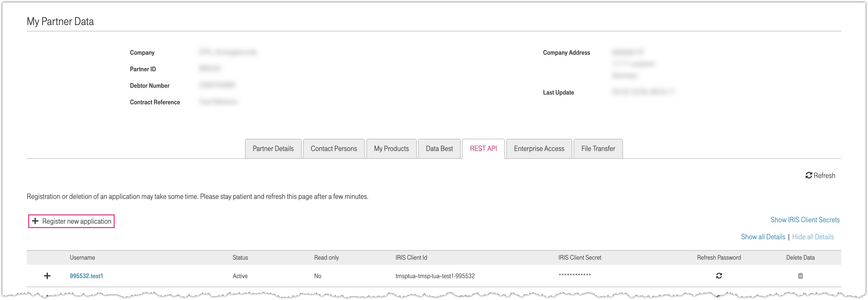Viewport: 868px width, 300px height.
Task: Click plus icon in Register new application
Action: tap(35, 221)
